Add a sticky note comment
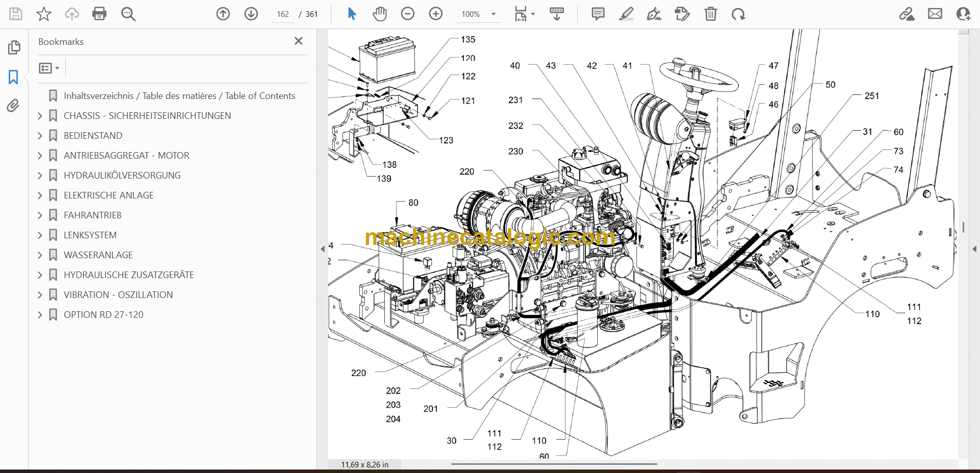Screen dimensions: 980x473 [x=598, y=14]
